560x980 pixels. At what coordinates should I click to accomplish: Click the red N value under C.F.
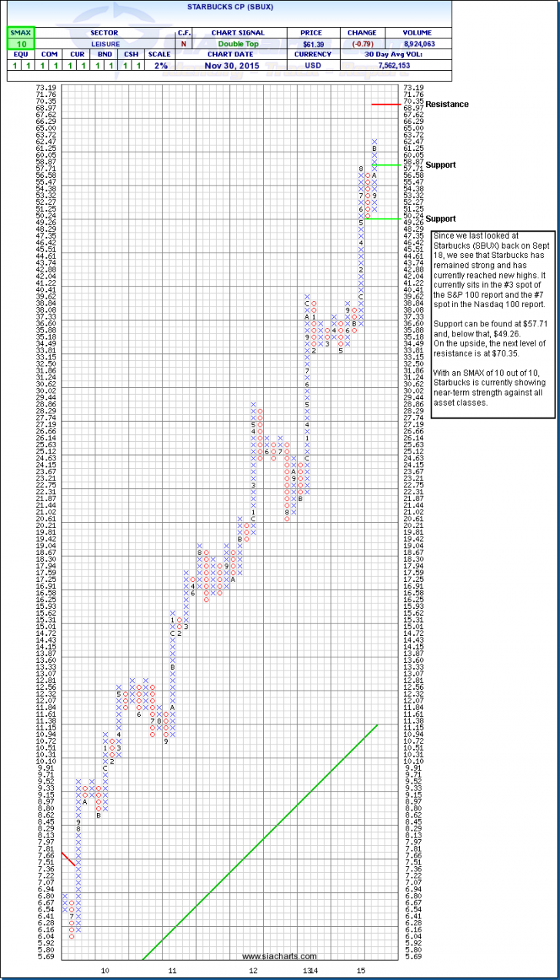[184, 45]
